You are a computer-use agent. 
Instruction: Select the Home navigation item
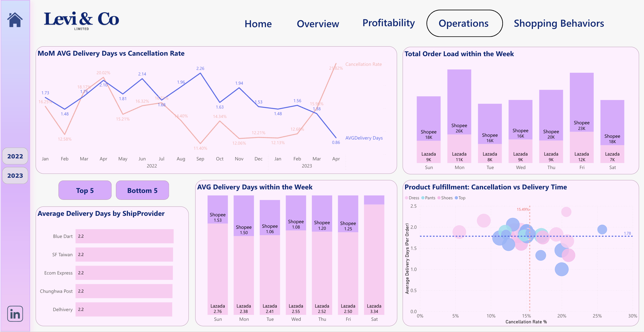[x=258, y=24]
